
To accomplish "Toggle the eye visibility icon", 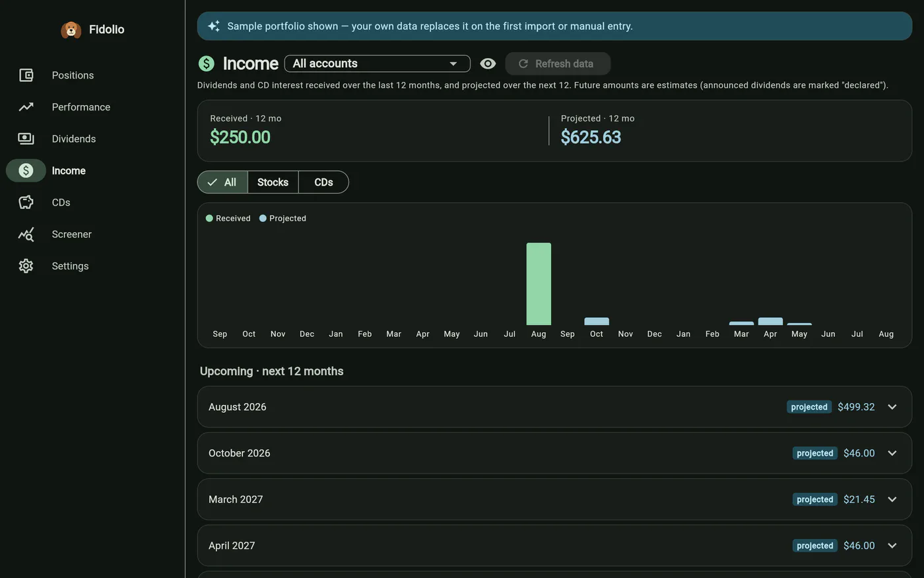I will click(x=488, y=63).
